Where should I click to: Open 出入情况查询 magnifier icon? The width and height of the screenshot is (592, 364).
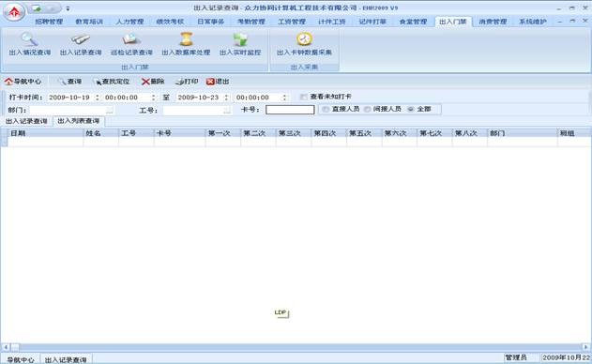coord(29,38)
